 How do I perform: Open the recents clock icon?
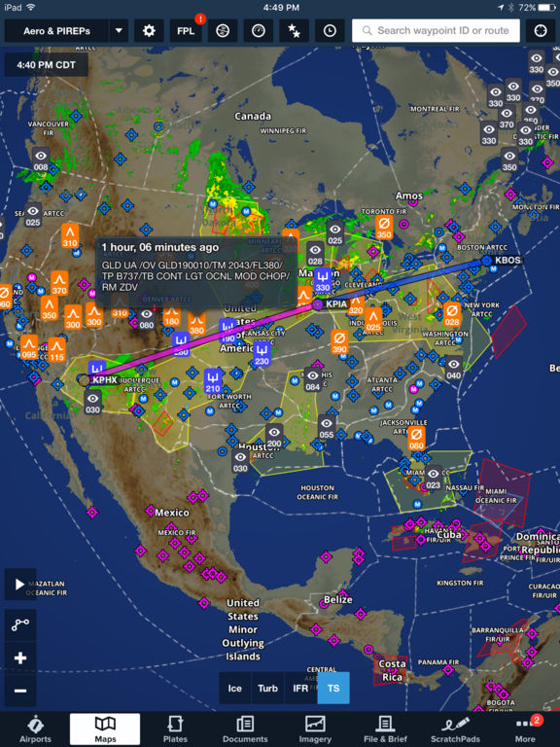(x=330, y=31)
